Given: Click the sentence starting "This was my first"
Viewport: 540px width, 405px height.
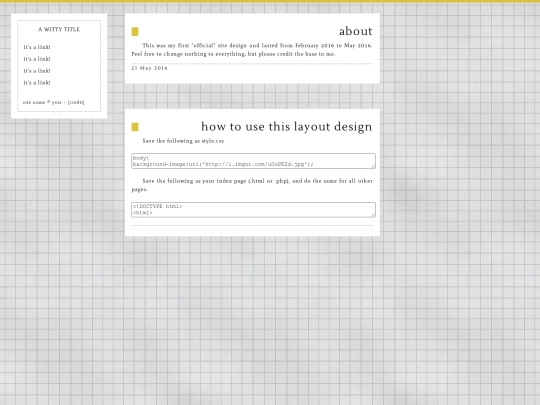Looking at the screenshot, I should point(257,45).
